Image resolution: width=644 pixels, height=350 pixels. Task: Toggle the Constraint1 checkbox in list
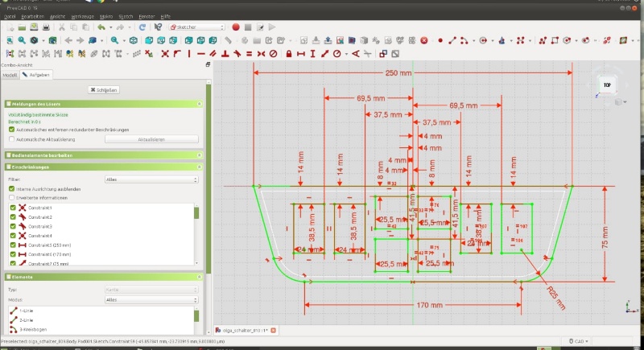click(x=13, y=208)
